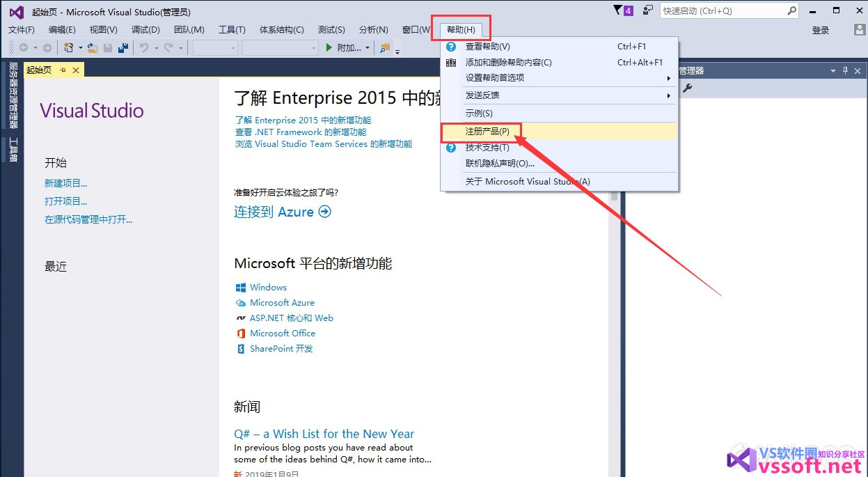Click the Navigate Backward arrow icon
This screenshot has width=868, height=477.
click(24, 48)
